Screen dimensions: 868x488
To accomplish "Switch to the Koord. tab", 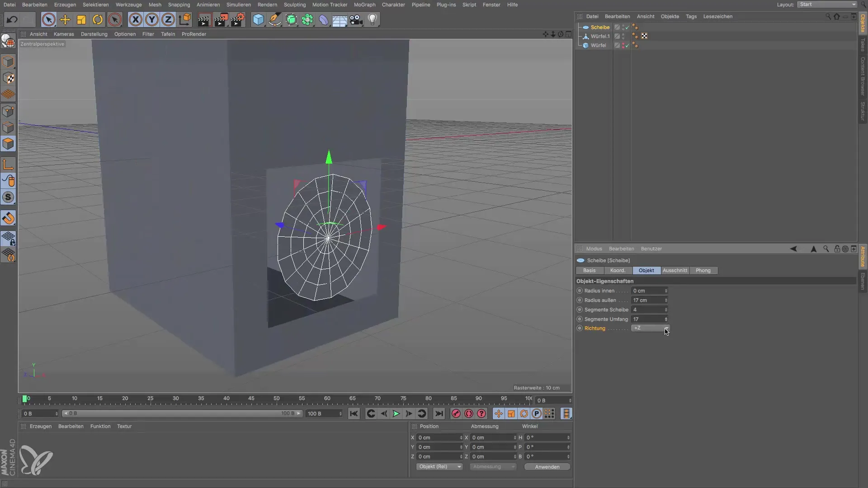I will point(618,270).
